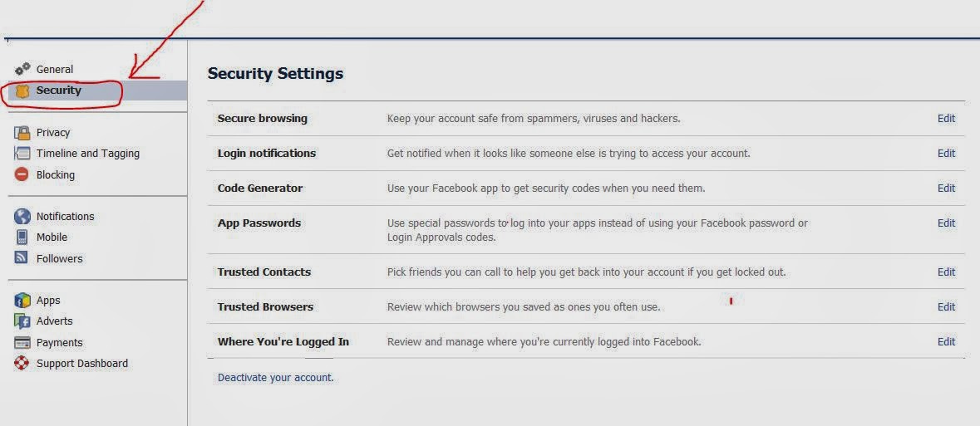Click the Security shield badge icon
Screen dimensions: 980x426
click(x=22, y=91)
